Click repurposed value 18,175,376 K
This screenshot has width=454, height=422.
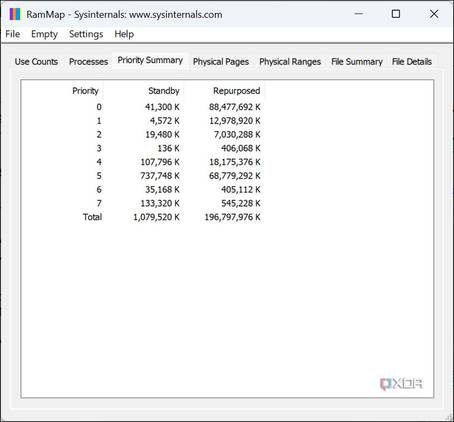point(235,162)
